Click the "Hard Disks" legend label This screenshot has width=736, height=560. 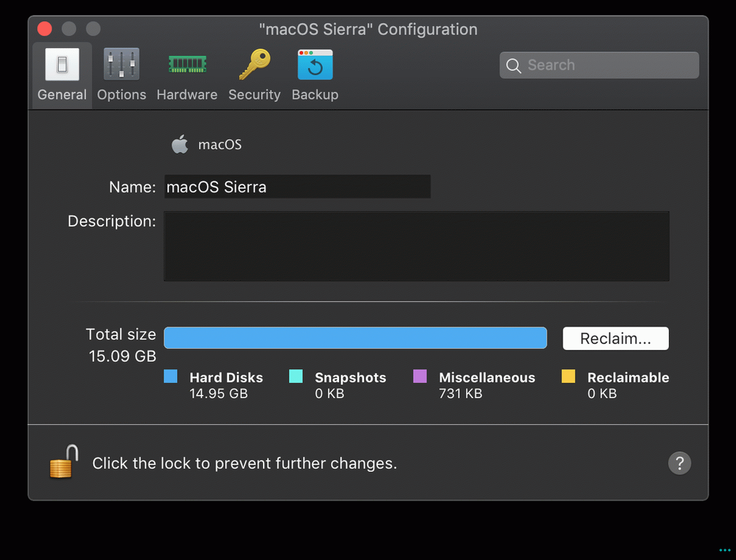226,377
